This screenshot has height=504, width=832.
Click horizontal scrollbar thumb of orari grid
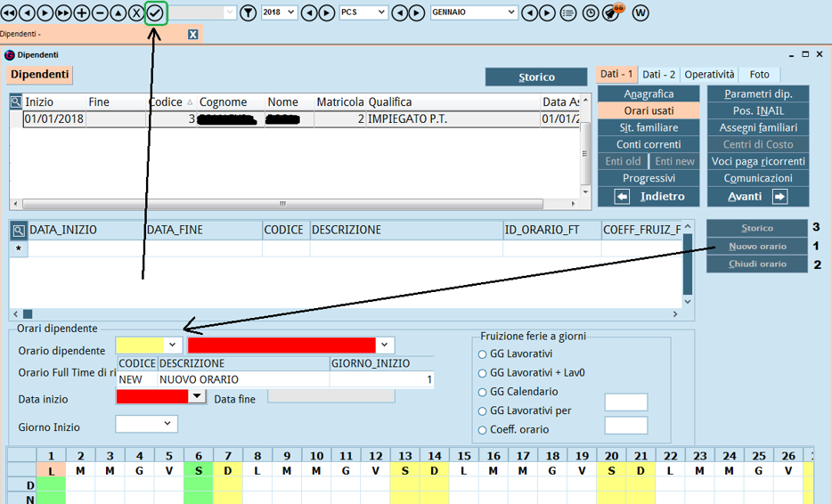coord(28,314)
